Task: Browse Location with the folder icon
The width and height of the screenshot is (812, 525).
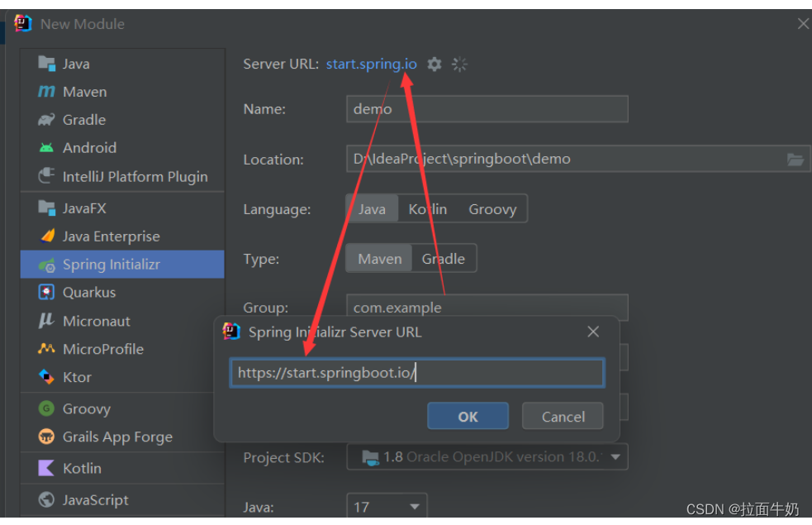Action: (795, 159)
